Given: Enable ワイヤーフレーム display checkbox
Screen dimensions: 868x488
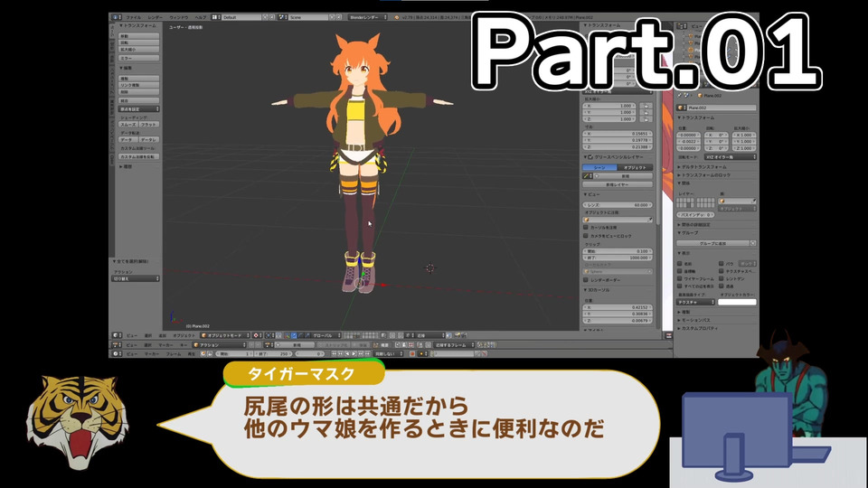Looking at the screenshot, I should (680, 279).
